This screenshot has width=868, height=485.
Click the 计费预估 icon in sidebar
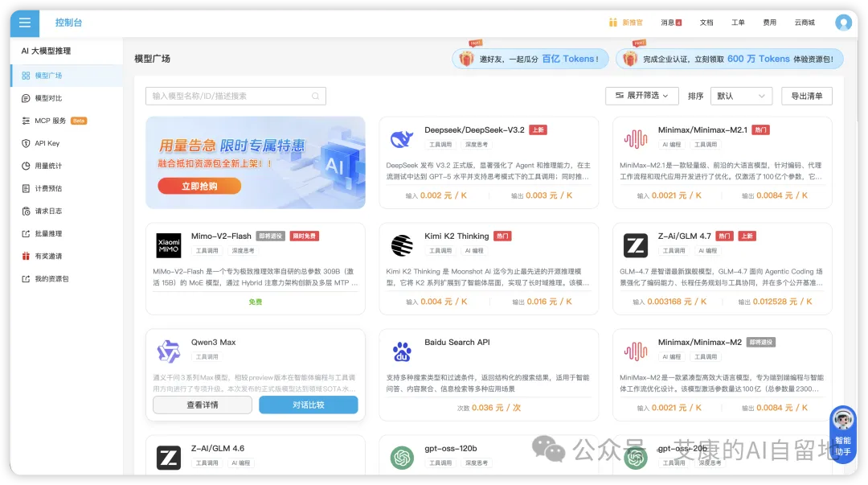point(26,188)
